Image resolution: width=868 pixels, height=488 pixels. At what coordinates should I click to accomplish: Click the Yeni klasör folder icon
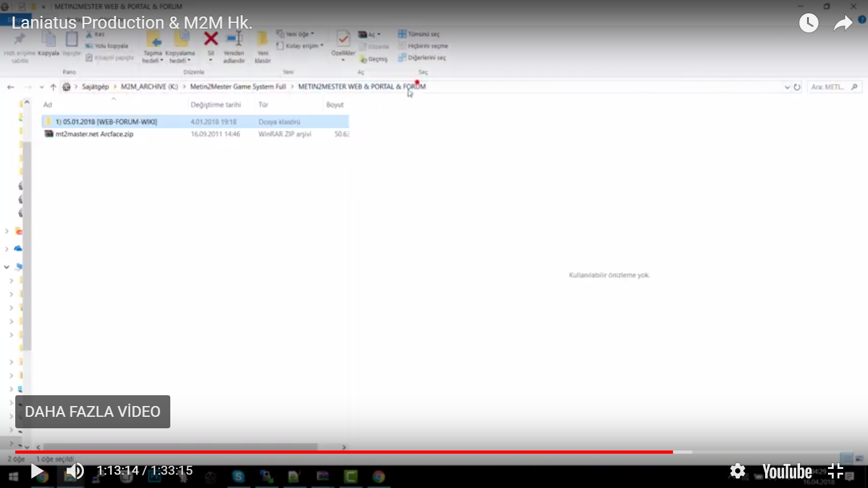262,39
